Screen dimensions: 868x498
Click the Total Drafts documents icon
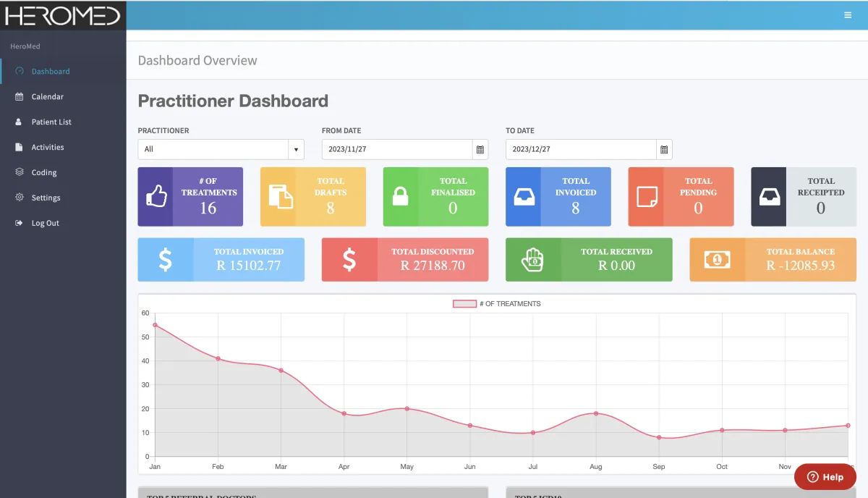tap(280, 197)
